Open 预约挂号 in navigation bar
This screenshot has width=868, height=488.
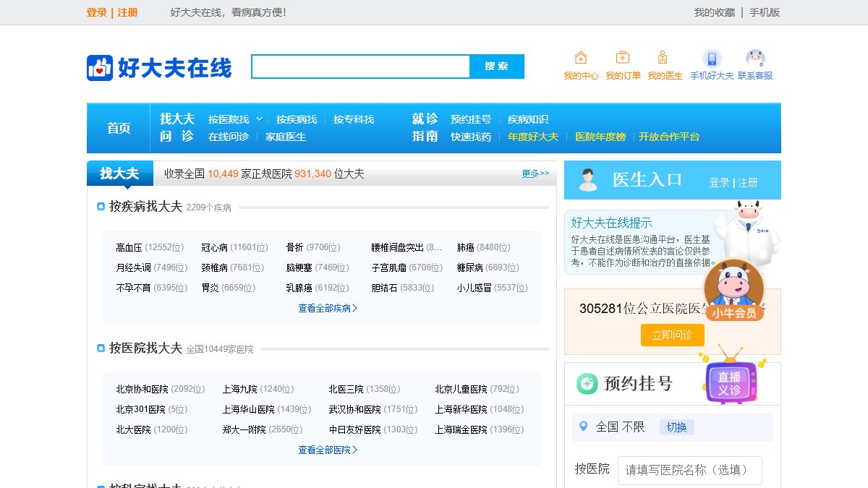point(471,119)
